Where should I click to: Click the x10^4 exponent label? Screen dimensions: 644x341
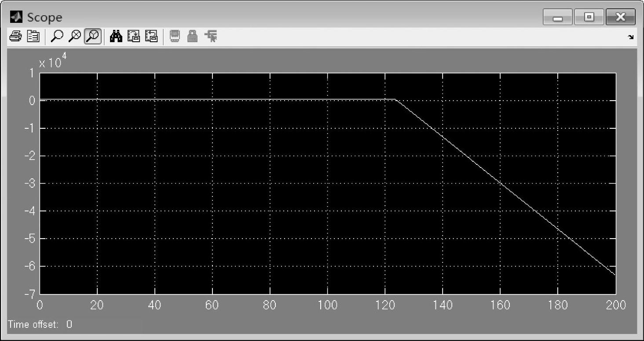coord(52,61)
